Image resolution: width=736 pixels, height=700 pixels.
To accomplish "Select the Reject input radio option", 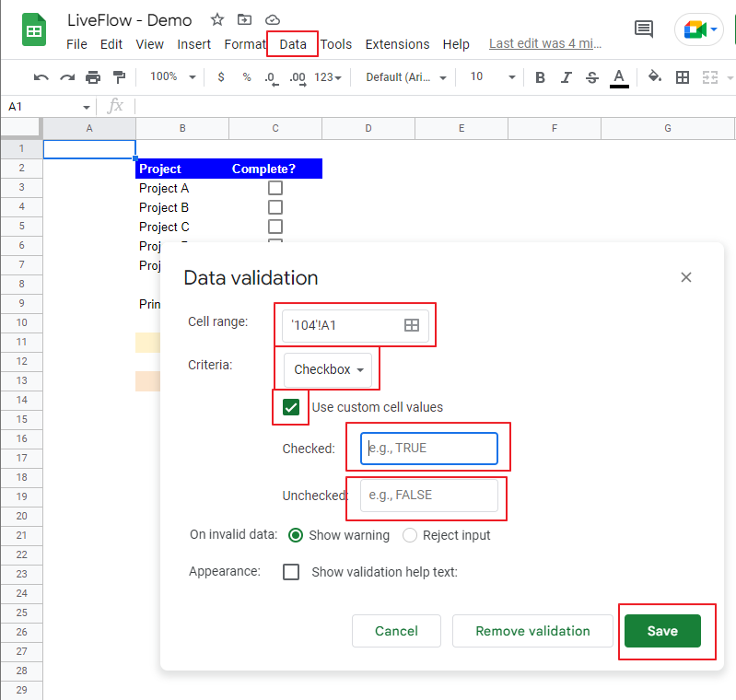I will coord(410,535).
